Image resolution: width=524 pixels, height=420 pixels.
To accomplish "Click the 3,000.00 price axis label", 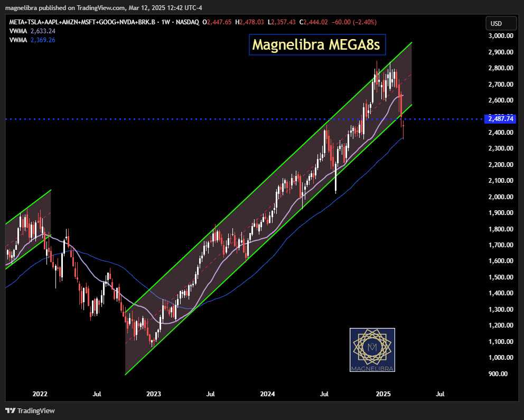I will 501,36.
